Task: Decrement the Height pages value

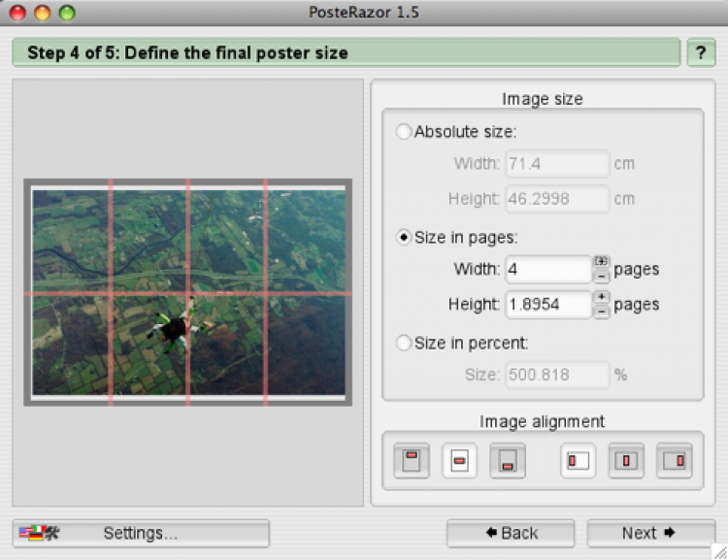Action: (602, 312)
